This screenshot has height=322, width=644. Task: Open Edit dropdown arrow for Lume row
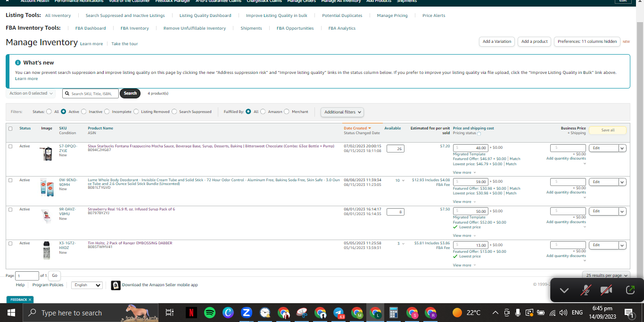click(x=622, y=182)
